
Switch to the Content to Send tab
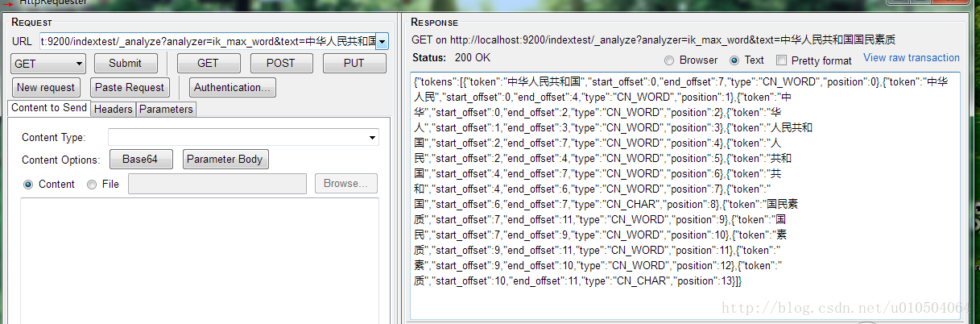point(49,108)
